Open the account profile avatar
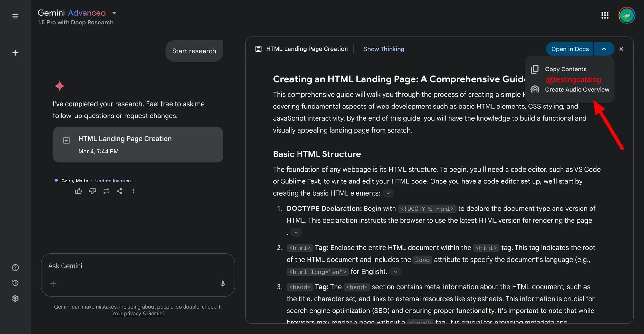Viewport: 644px width, 334px height. click(627, 15)
